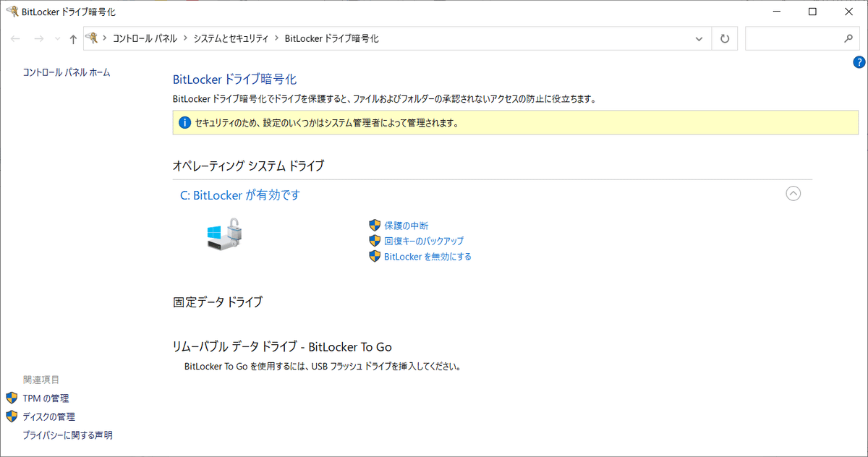Viewport: 868px width, 457px height.
Task: Click the オペレーティング システム ドライブ heading
Action: pyautogui.click(x=248, y=166)
